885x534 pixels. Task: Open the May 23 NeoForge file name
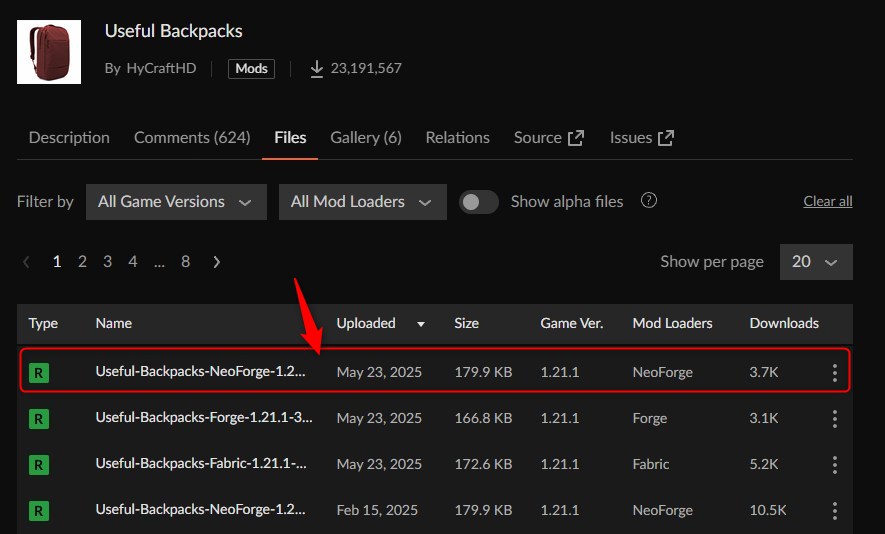coord(200,371)
